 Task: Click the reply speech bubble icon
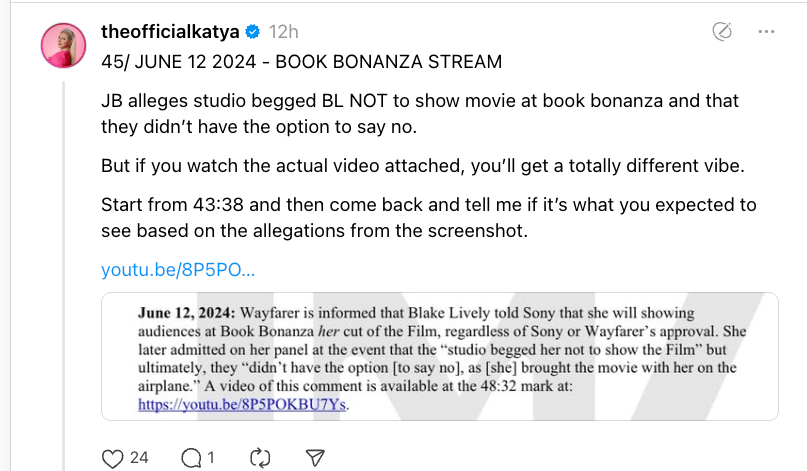pyautogui.click(x=190, y=457)
